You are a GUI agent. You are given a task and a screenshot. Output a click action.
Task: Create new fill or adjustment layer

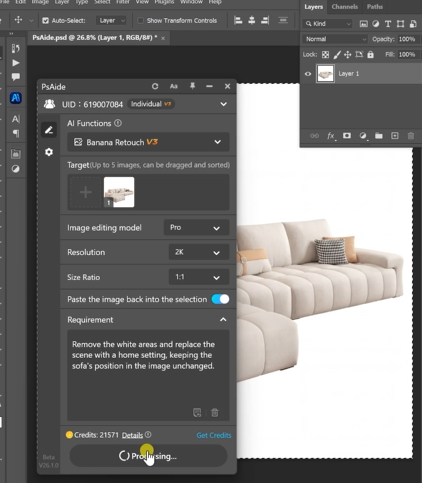click(363, 136)
